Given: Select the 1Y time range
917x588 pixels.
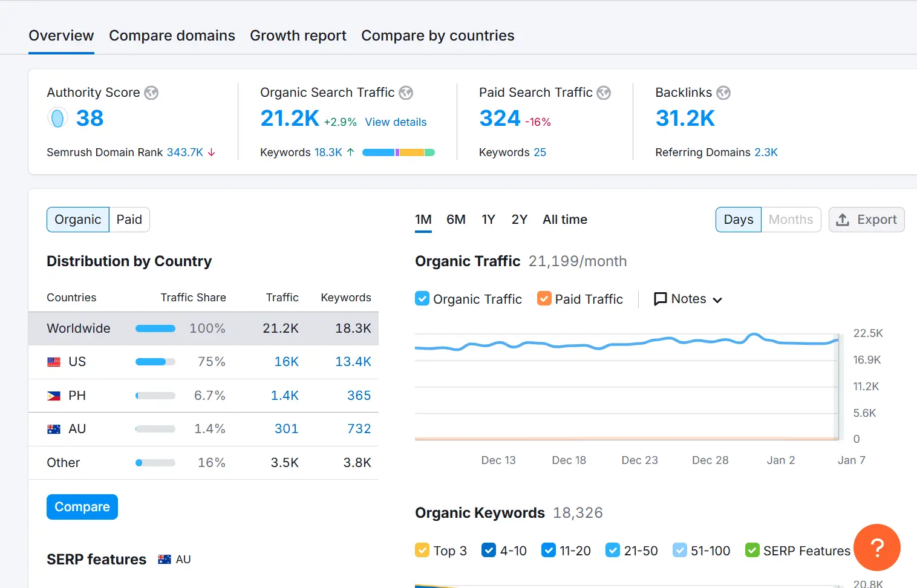Looking at the screenshot, I should tap(489, 220).
